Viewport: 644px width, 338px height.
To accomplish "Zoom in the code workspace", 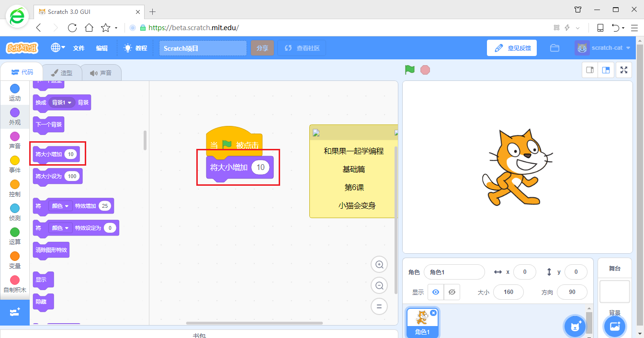I will coord(379,265).
